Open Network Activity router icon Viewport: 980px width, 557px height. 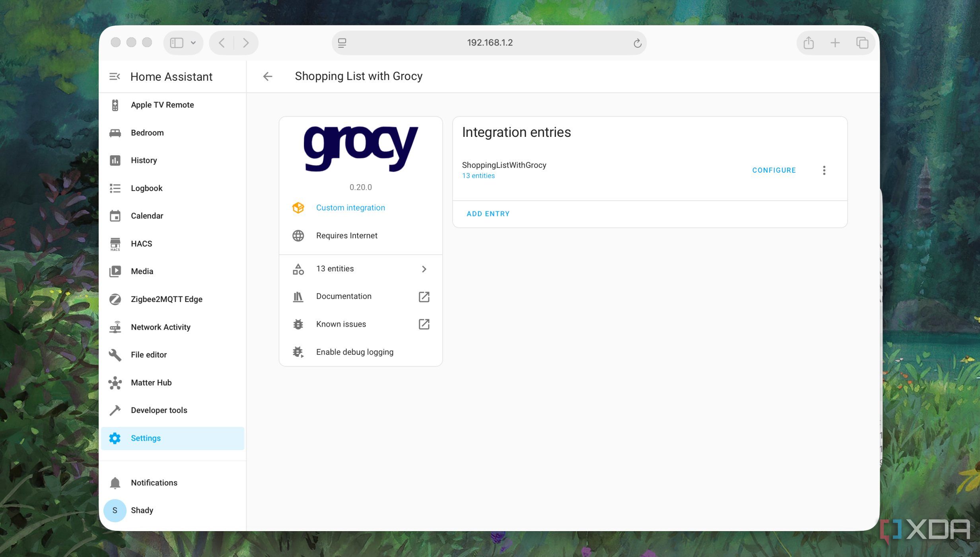[115, 327]
